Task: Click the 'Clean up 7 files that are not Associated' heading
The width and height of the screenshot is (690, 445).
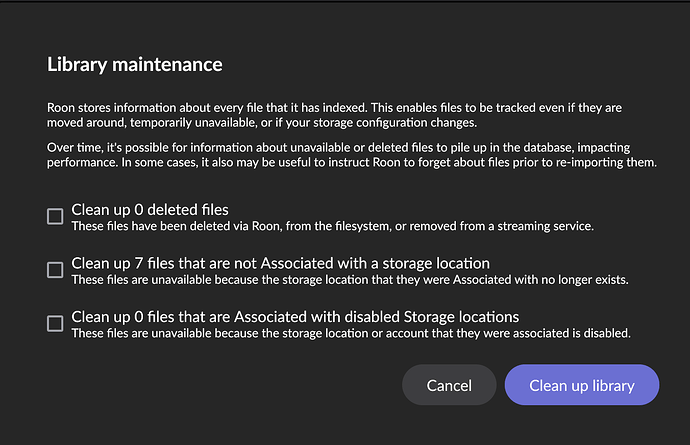Action: pyautogui.click(x=281, y=263)
